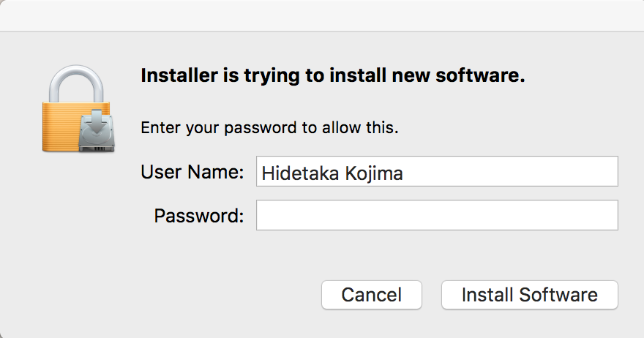Click the "Password:" label

(x=199, y=216)
